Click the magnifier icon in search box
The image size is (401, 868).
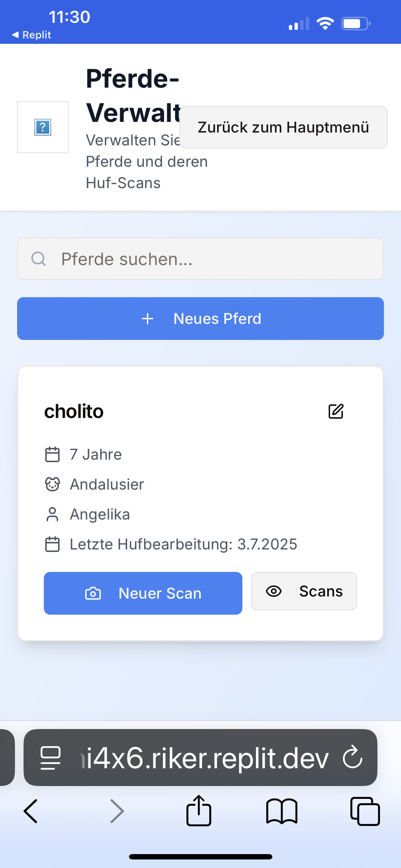(38, 259)
